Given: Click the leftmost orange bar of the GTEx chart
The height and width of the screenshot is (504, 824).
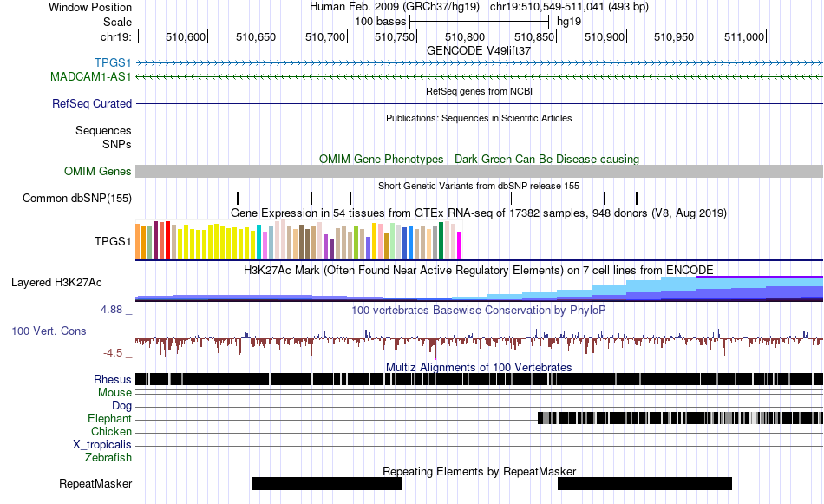Looking at the screenshot, I should 138,241.
